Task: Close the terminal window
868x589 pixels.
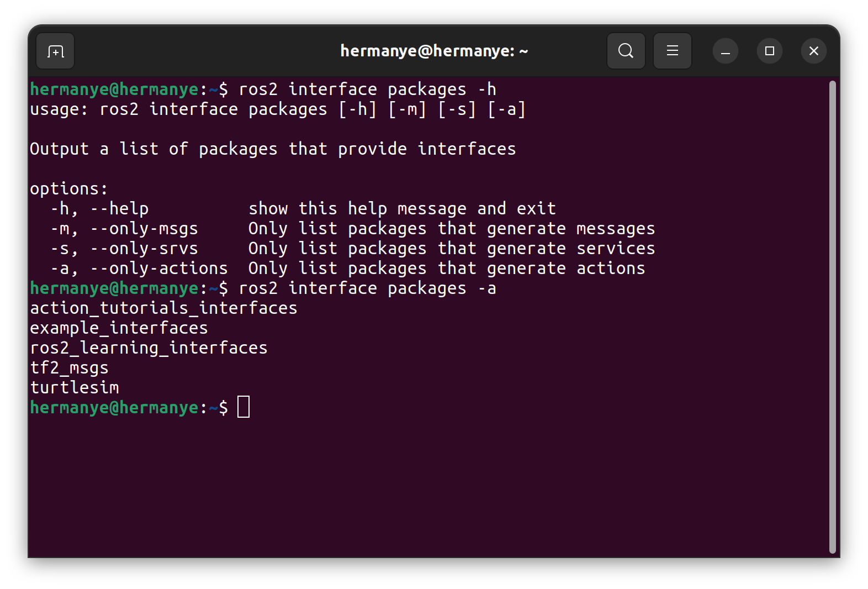Action: click(813, 51)
